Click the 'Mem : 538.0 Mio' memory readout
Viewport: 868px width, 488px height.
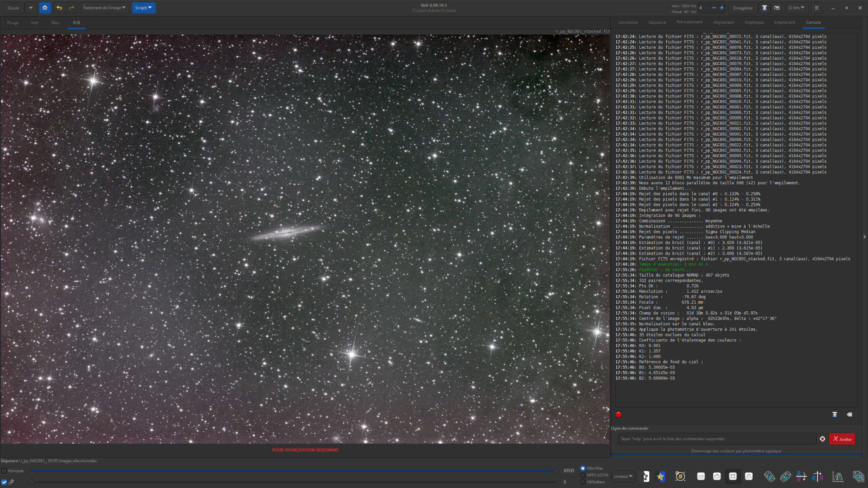pos(684,6)
